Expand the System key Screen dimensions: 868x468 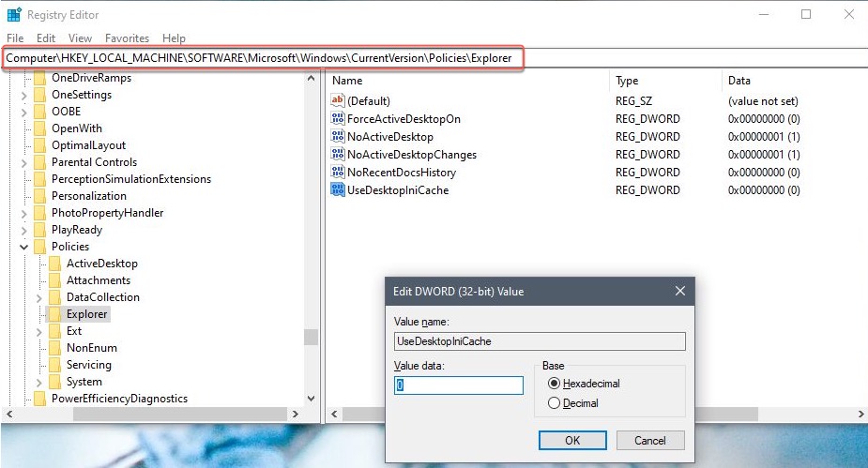coord(38,383)
